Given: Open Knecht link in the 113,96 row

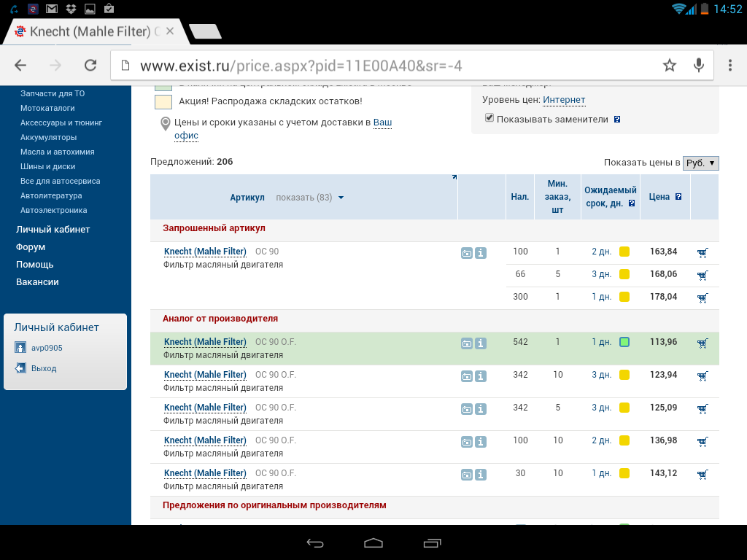Looking at the screenshot, I should tap(205, 342).
